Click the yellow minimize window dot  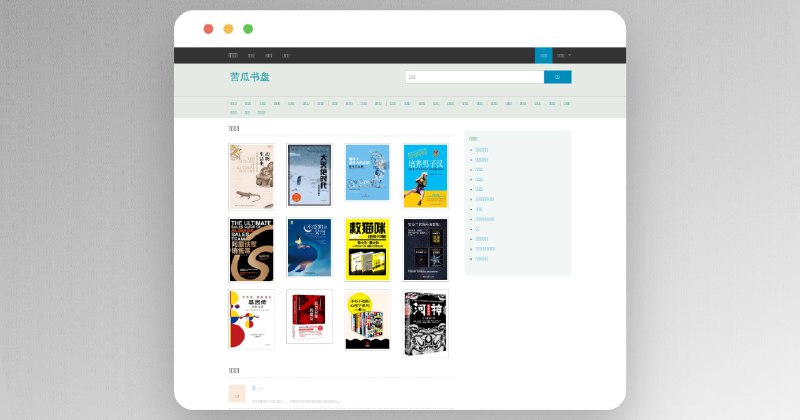(228, 29)
